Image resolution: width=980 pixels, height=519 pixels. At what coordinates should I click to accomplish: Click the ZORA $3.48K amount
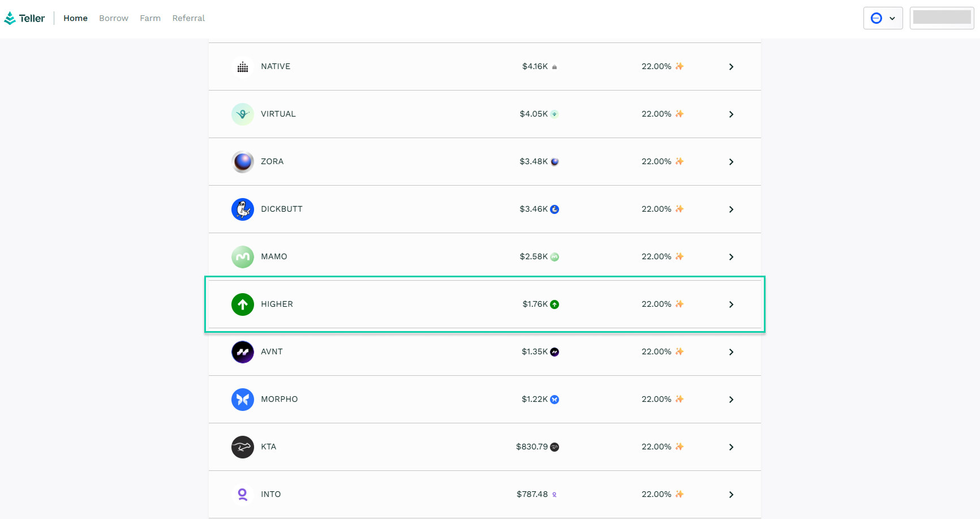click(534, 162)
